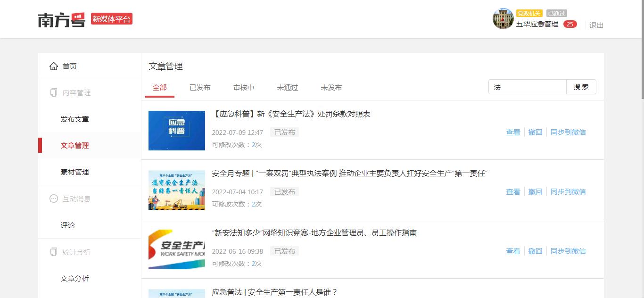Focus the search field containing 法
This screenshot has height=298, width=644.
pyautogui.click(x=527, y=87)
